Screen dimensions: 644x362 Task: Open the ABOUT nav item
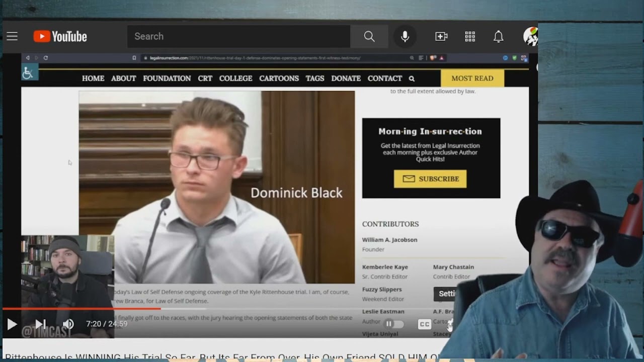click(x=124, y=78)
